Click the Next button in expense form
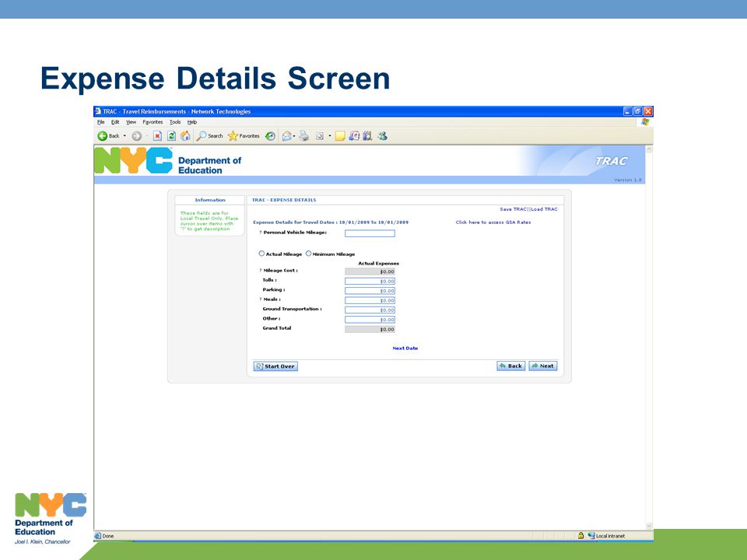Screen dimensions: 747x560 pos(542,366)
